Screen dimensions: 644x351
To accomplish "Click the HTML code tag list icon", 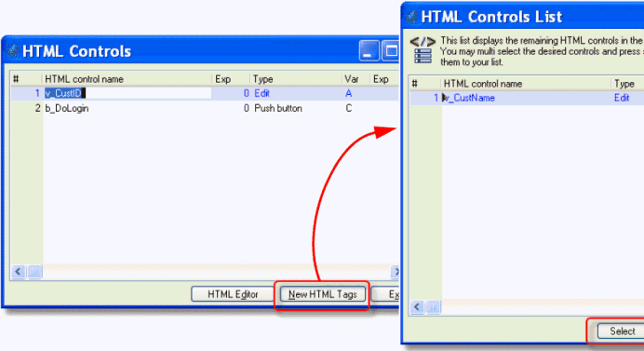I will pyautogui.click(x=423, y=50).
